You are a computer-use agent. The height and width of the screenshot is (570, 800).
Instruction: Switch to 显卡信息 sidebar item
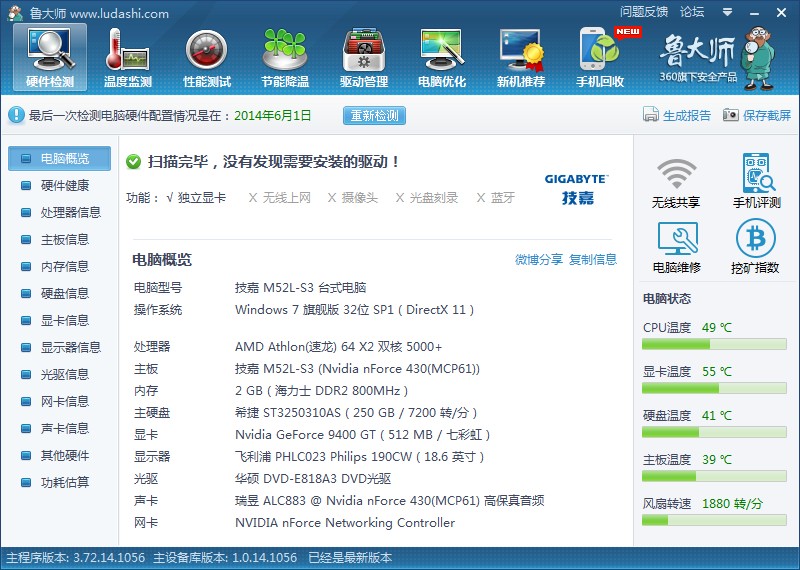click(x=64, y=320)
